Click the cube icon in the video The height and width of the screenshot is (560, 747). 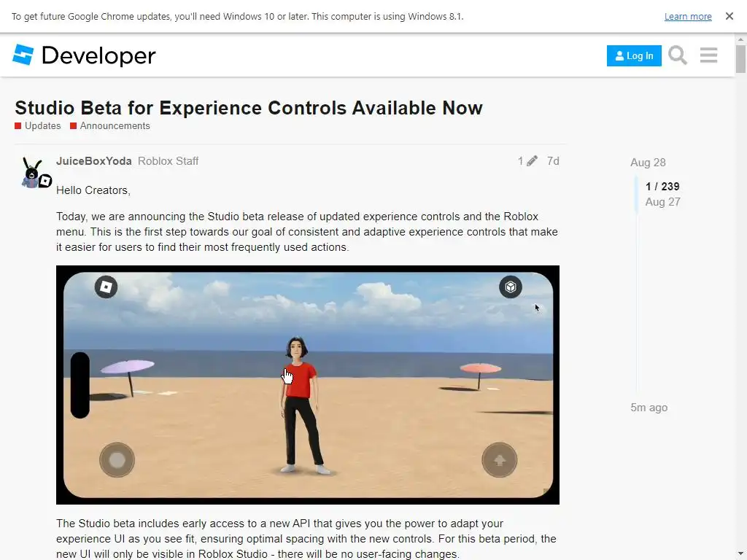tap(510, 287)
